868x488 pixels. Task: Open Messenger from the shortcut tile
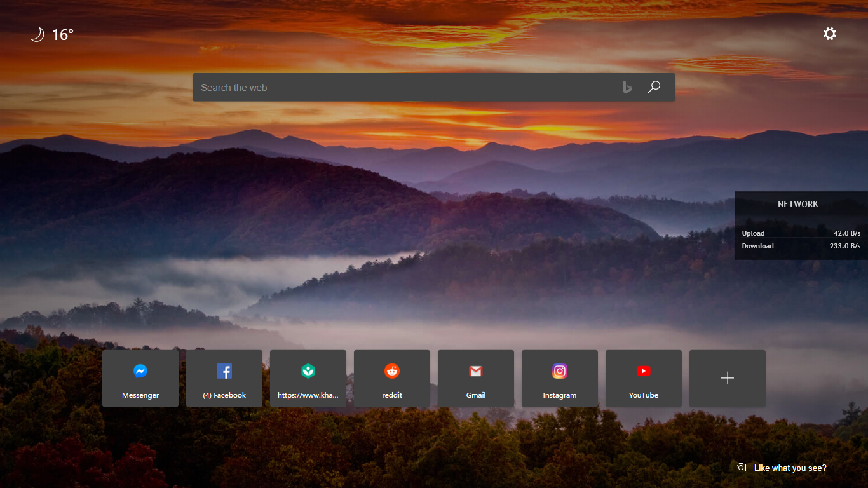[140, 378]
